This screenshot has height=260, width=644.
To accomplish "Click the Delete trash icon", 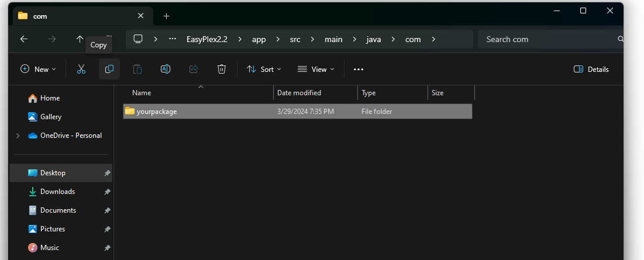I will 222,70.
